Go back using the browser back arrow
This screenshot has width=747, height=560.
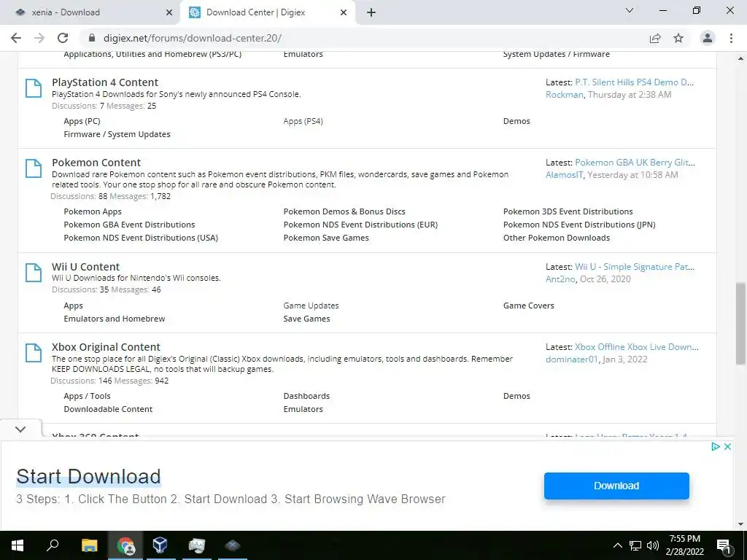coord(16,38)
